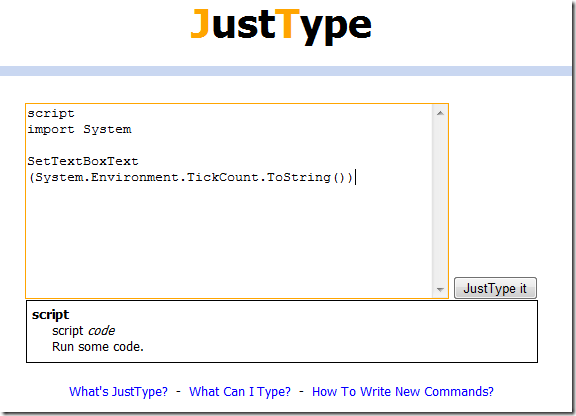The width and height of the screenshot is (576, 416).
Task: Click the text area's scroll down arrow
Action: [440, 290]
